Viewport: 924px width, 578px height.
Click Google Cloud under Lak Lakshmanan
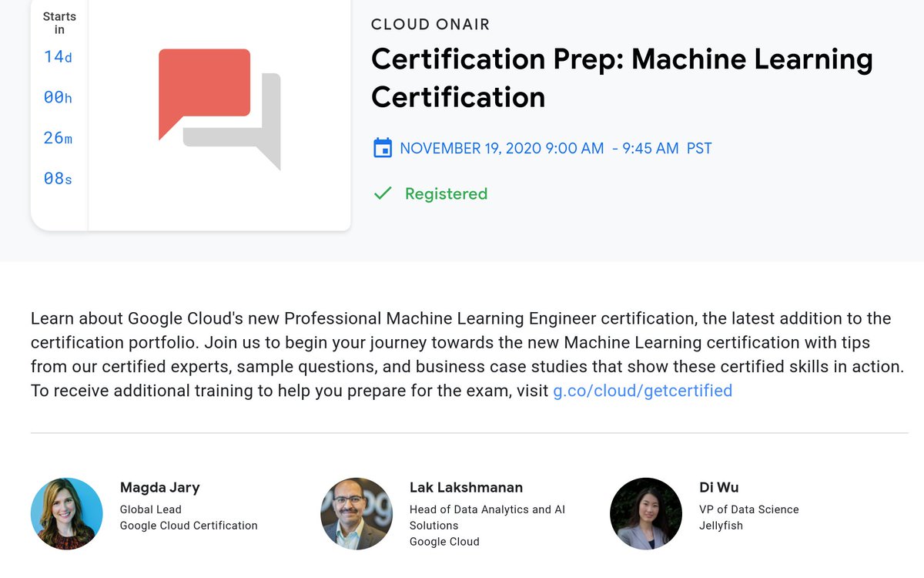[444, 542]
